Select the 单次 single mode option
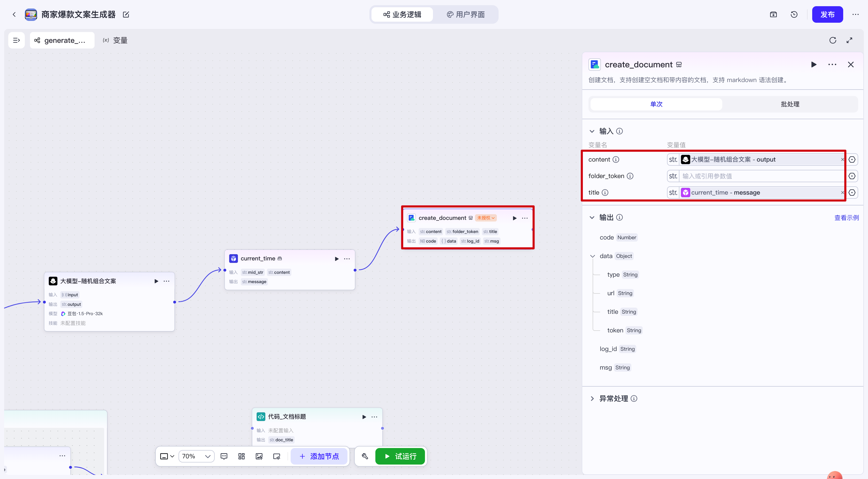The width and height of the screenshot is (868, 479). click(656, 104)
